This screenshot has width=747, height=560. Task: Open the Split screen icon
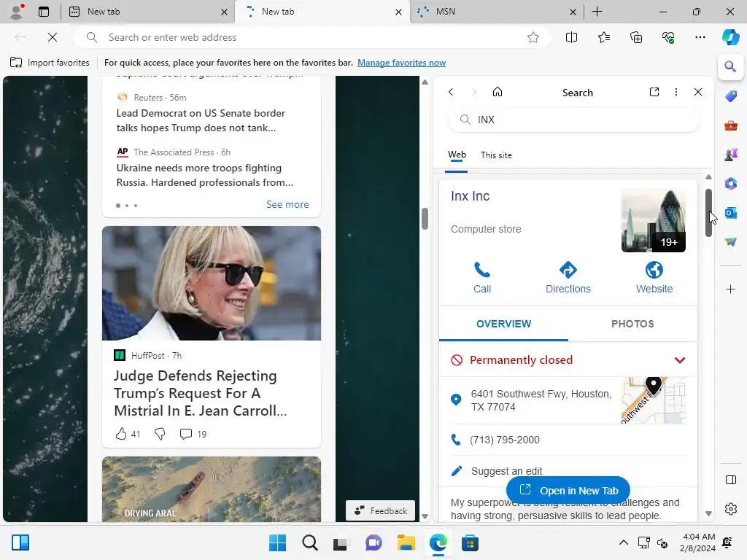(571, 37)
